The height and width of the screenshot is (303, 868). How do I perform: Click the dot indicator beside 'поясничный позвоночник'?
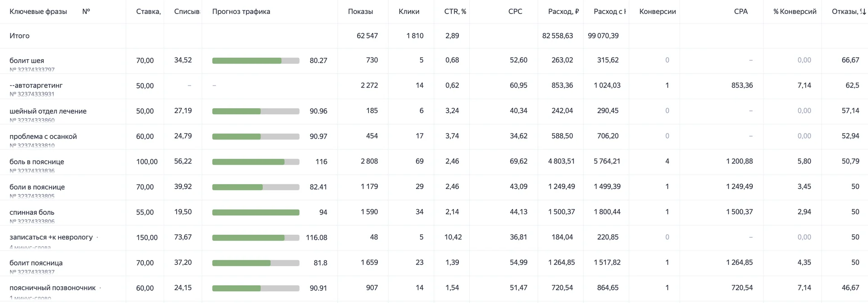(x=100, y=288)
